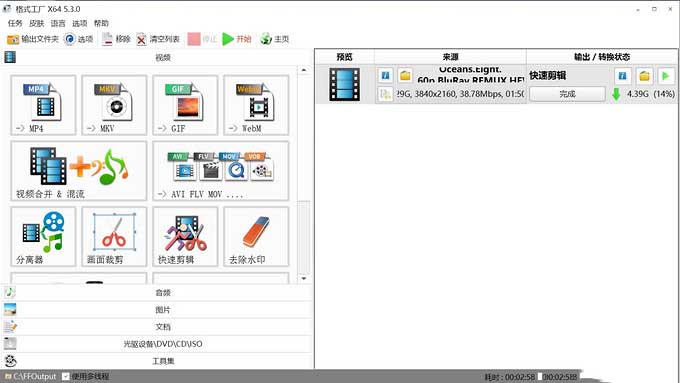Click the Oceans.Eight source file name
The height and width of the screenshot is (383, 680).
(x=471, y=75)
